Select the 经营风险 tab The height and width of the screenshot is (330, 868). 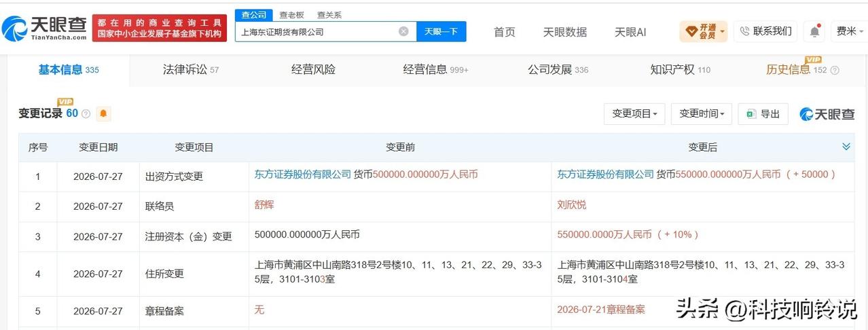pyautogui.click(x=313, y=69)
